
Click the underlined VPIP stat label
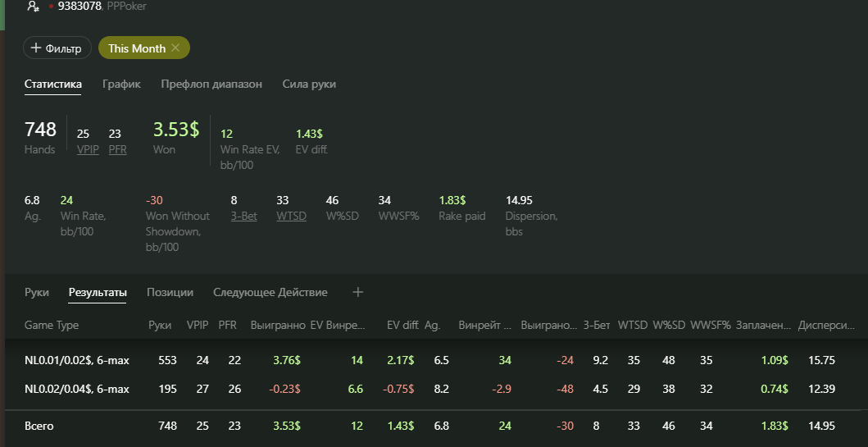tap(88, 149)
